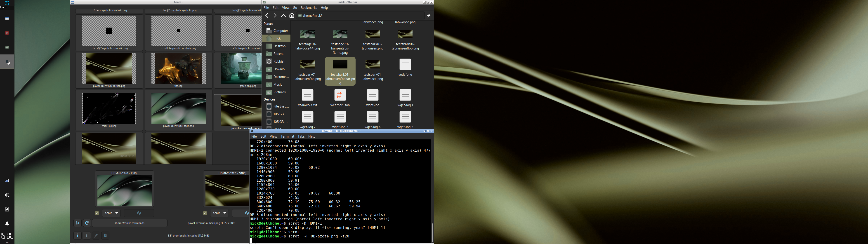The height and width of the screenshot is (244, 868).
Task: Click the /home/mick/Downloads folder button
Action: (x=129, y=223)
